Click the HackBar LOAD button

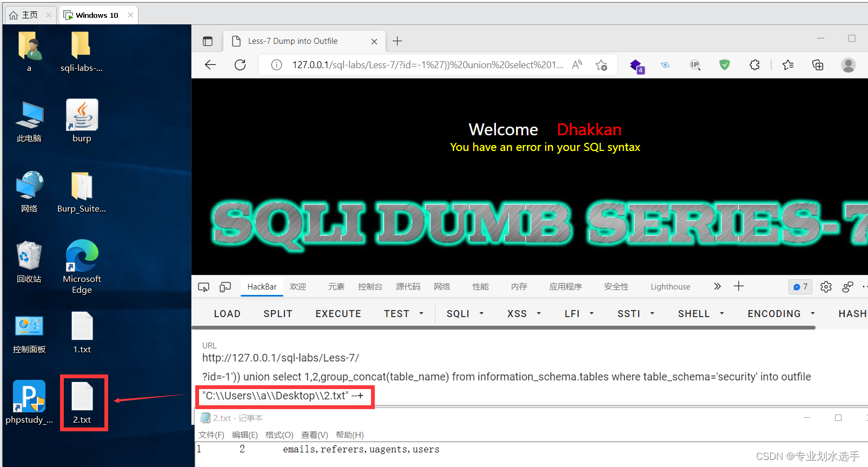coord(227,314)
